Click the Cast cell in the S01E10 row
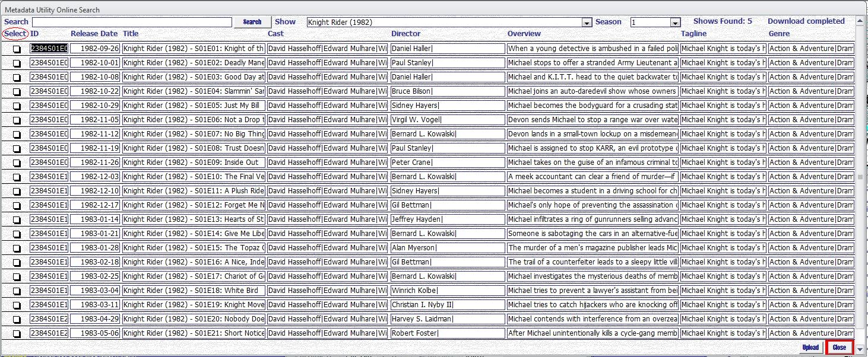This screenshot has width=868, height=357. [x=327, y=177]
